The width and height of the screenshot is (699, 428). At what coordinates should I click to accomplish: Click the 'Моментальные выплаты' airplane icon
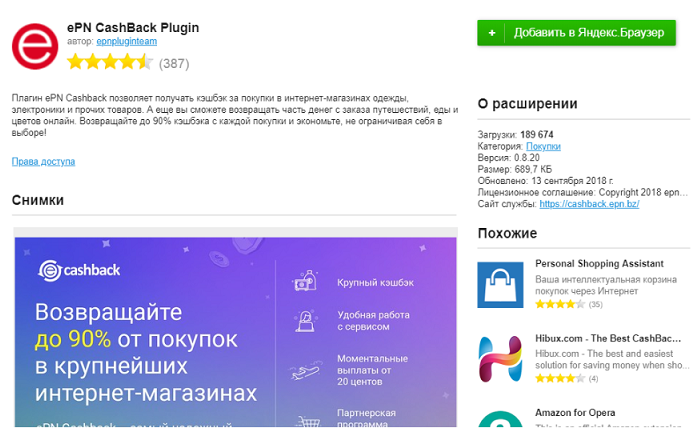tap(305, 370)
